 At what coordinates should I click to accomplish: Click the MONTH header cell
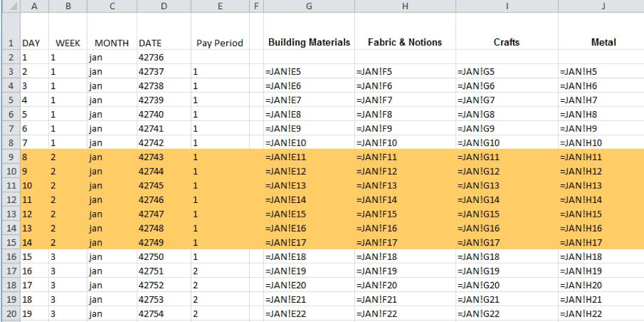click(x=112, y=31)
